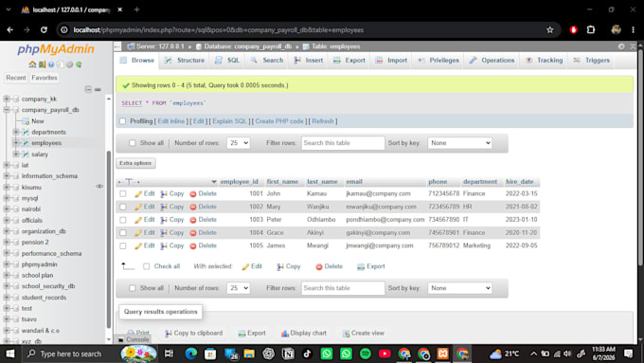
Task: Click the Windows Start button
Action: click(9, 354)
